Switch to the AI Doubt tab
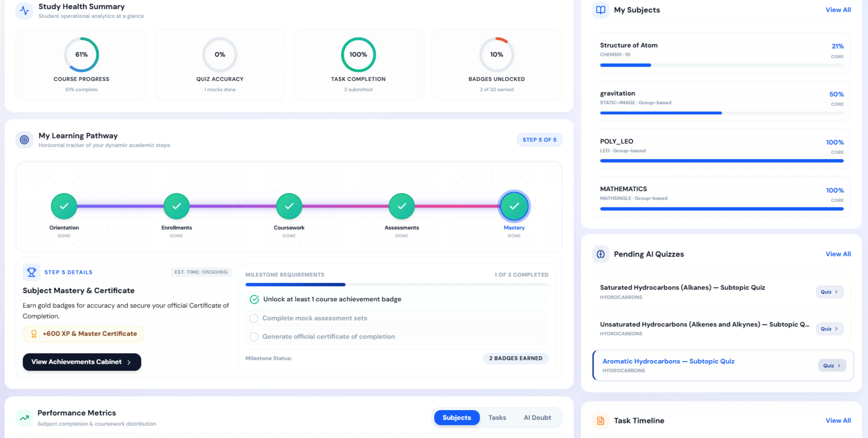 coord(537,418)
